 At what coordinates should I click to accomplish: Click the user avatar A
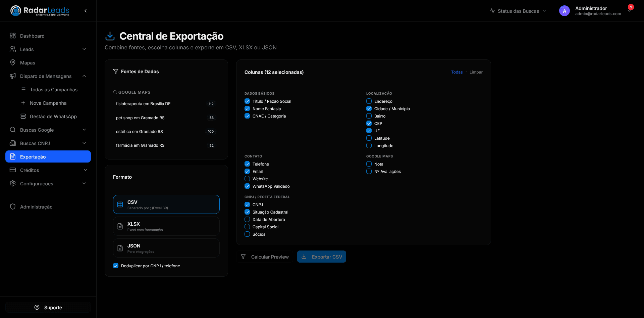(565, 11)
